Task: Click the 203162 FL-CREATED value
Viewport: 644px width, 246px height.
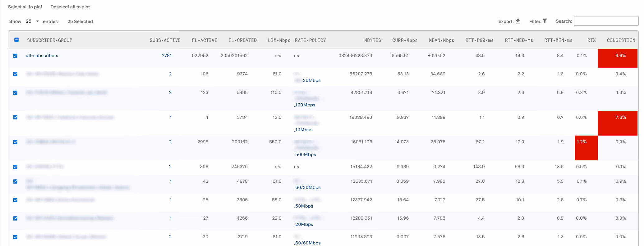Action: [240, 142]
